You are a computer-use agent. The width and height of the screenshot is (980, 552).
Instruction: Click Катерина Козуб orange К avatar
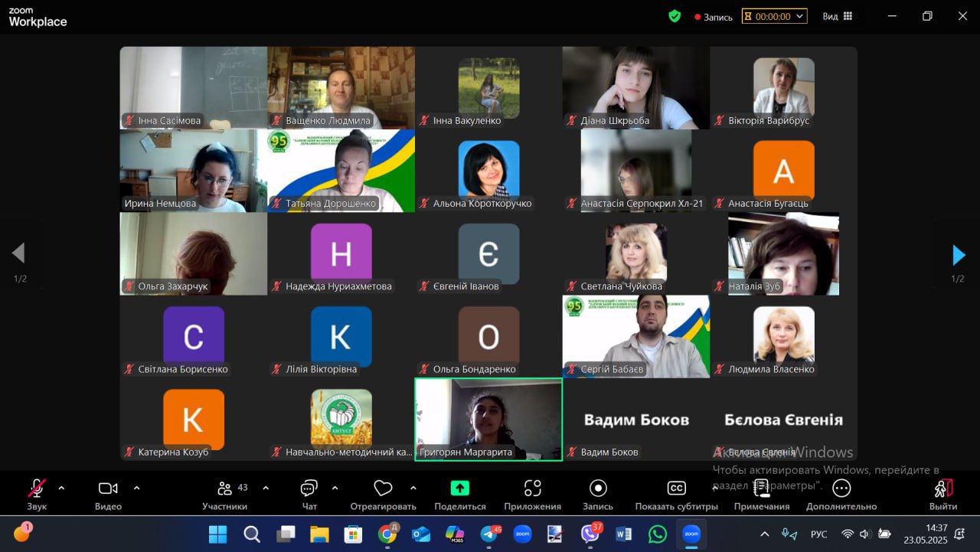[x=194, y=418]
